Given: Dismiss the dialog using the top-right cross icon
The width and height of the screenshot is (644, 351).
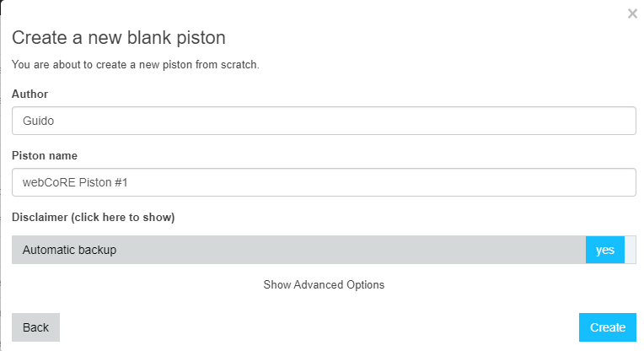Looking at the screenshot, I should (632, 13).
